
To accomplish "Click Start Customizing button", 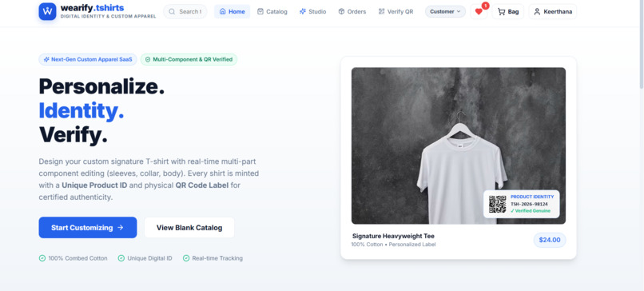I will 88,227.
